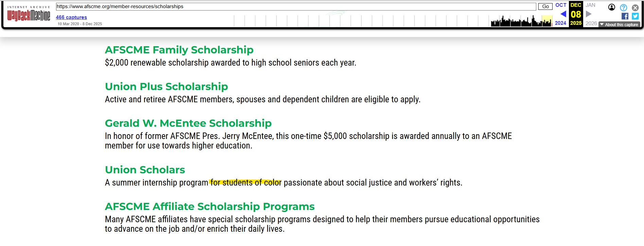Click the next capture arrow

(589, 14)
